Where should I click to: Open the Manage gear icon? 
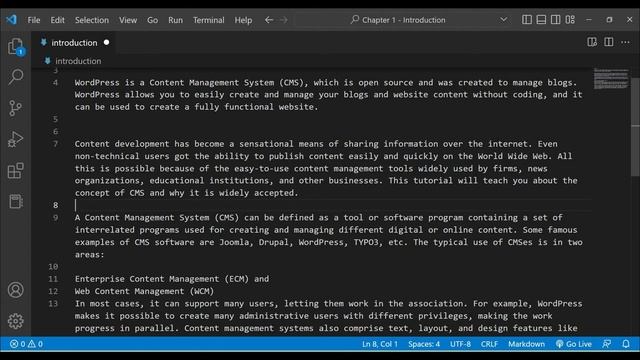point(16,321)
